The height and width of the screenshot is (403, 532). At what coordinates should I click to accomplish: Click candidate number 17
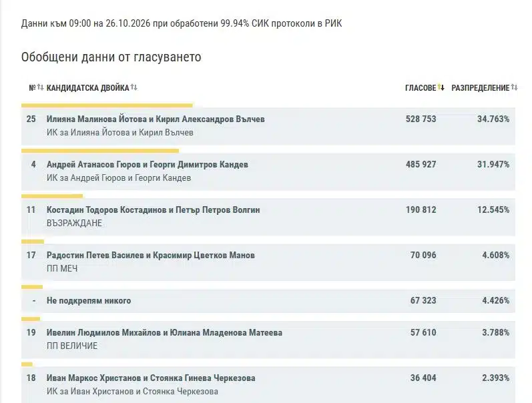31,255
